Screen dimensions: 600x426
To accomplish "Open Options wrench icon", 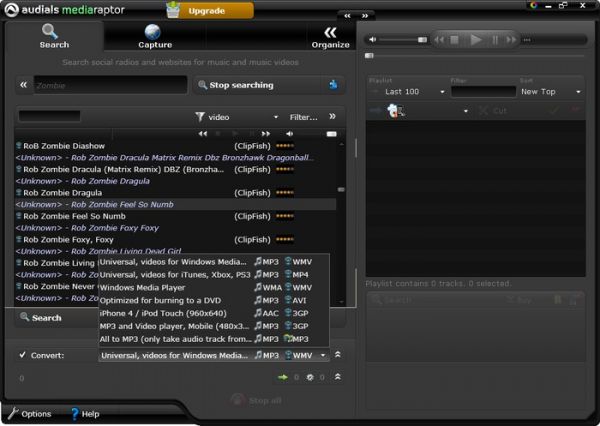I will pos(14,413).
